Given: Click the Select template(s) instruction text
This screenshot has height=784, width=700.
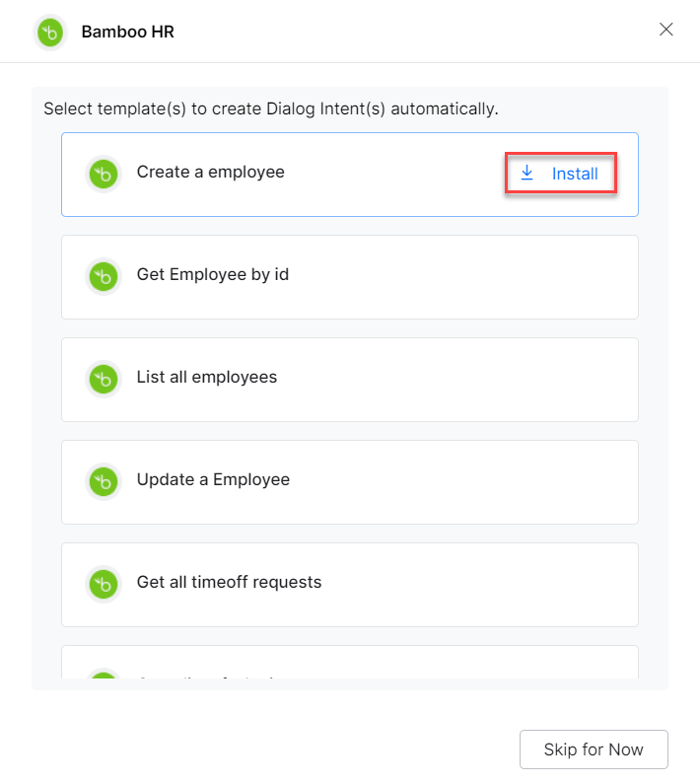Looking at the screenshot, I should (x=270, y=108).
